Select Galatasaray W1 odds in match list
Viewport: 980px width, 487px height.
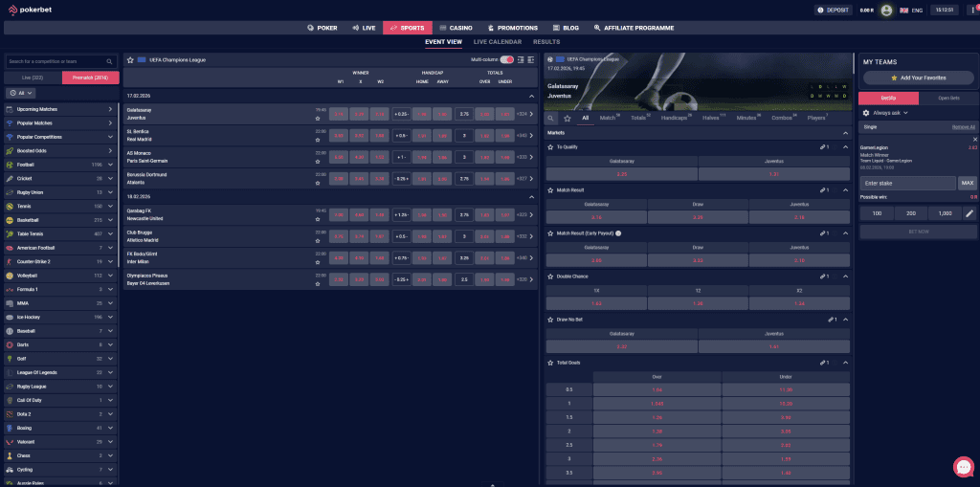click(x=339, y=114)
